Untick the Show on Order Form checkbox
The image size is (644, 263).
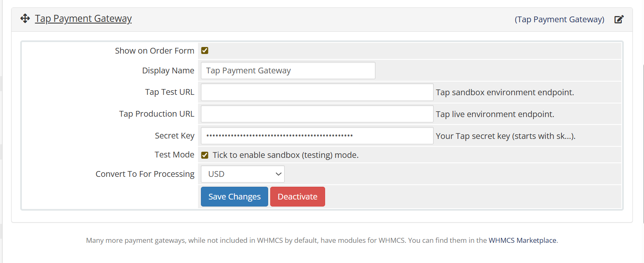click(x=205, y=51)
